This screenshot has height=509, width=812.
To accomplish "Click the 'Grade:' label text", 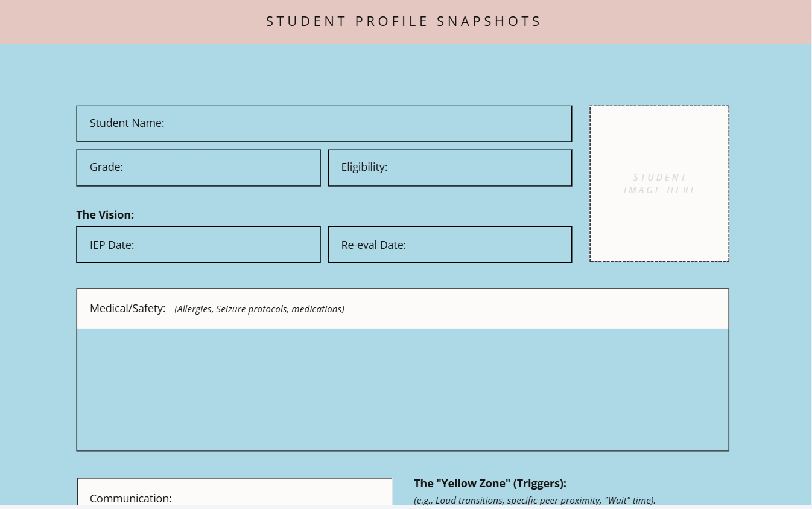I will click(x=106, y=167).
